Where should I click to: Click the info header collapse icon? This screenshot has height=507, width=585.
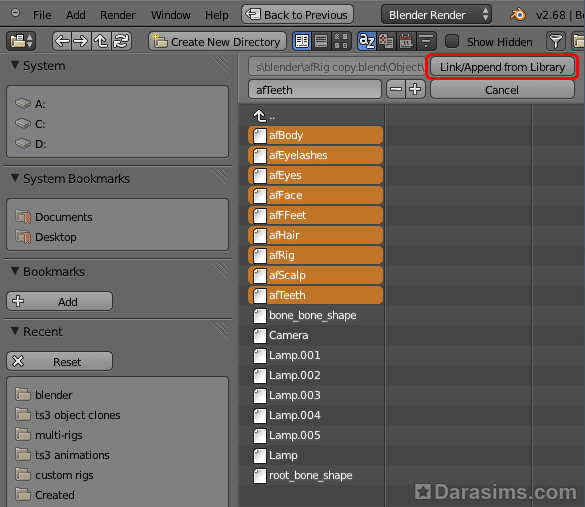click(15, 13)
